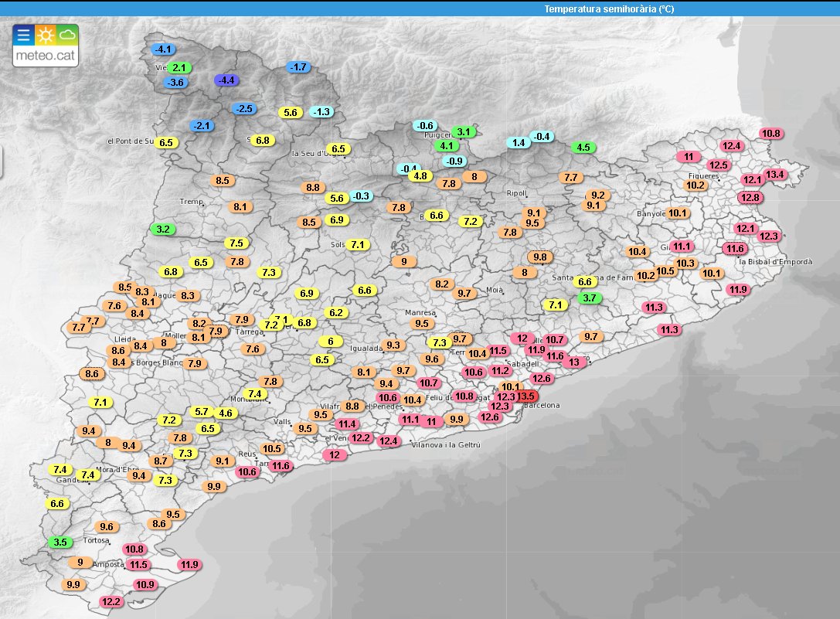840x619 pixels.
Task: Click the Moià town label
Action: (494, 290)
